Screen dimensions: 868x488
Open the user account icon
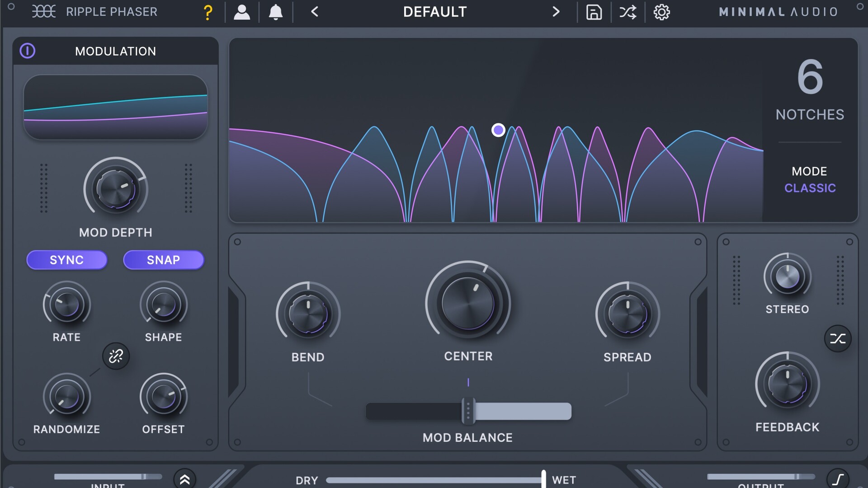242,12
